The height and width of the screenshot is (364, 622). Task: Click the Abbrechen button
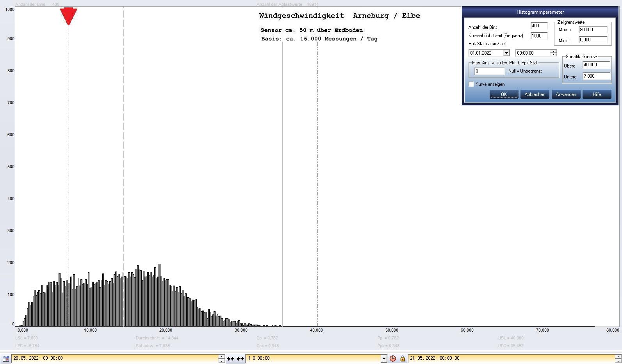tap(535, 94)
